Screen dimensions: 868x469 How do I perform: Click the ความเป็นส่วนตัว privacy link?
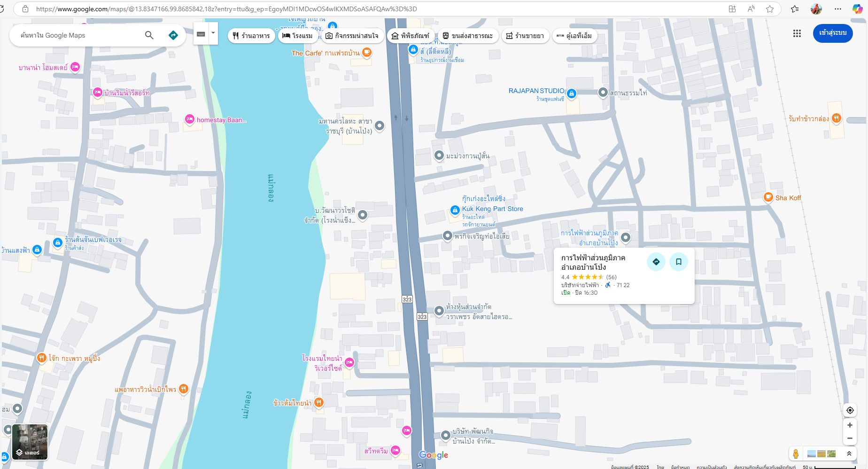(x=712, y=467)
